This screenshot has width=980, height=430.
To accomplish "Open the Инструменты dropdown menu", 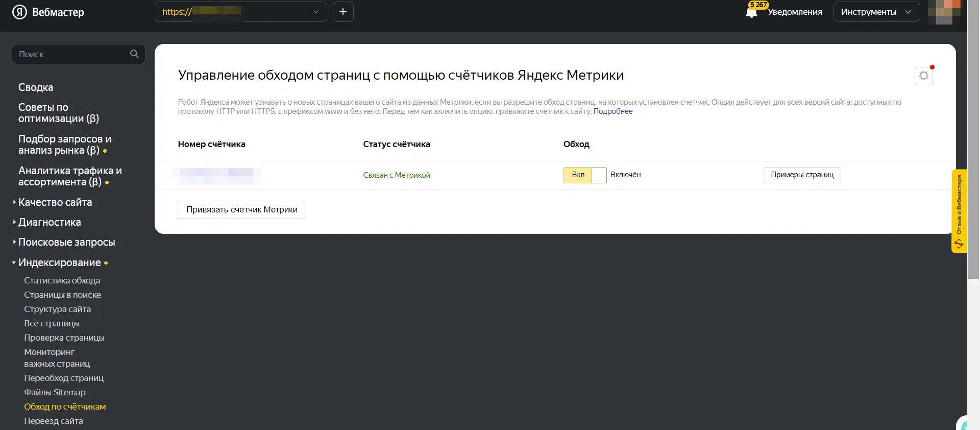I will tap(876, 12).
